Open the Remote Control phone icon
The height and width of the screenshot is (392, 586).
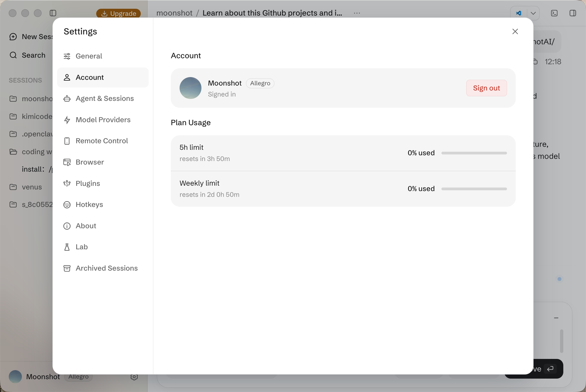(x=67, y=141)
